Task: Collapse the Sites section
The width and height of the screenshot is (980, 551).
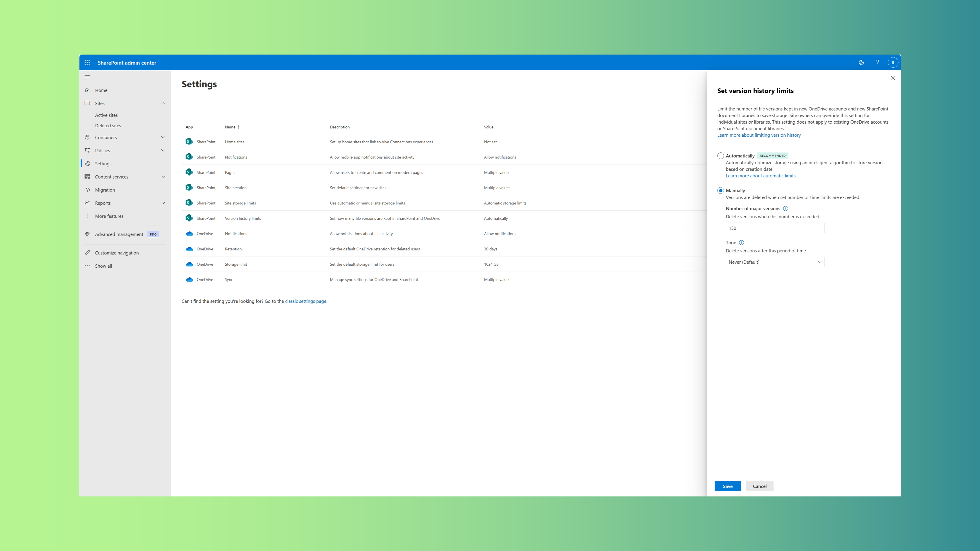Action: [163, 103]
